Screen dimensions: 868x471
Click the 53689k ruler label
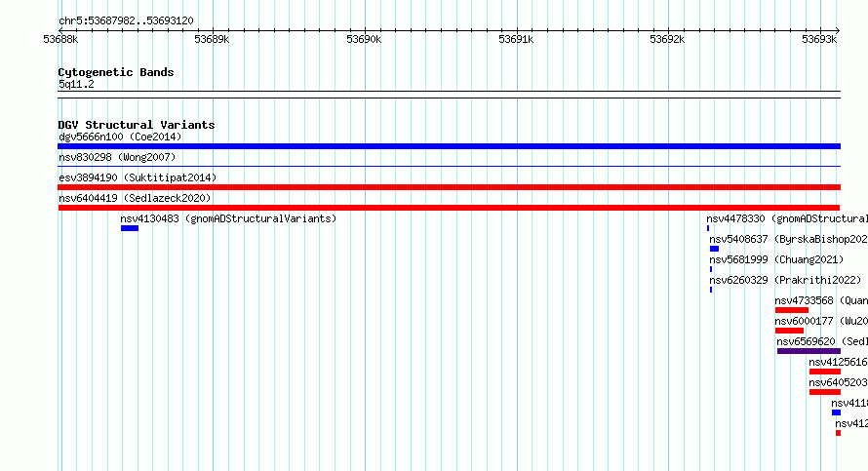pyautogui.click(x=212, y=39)
